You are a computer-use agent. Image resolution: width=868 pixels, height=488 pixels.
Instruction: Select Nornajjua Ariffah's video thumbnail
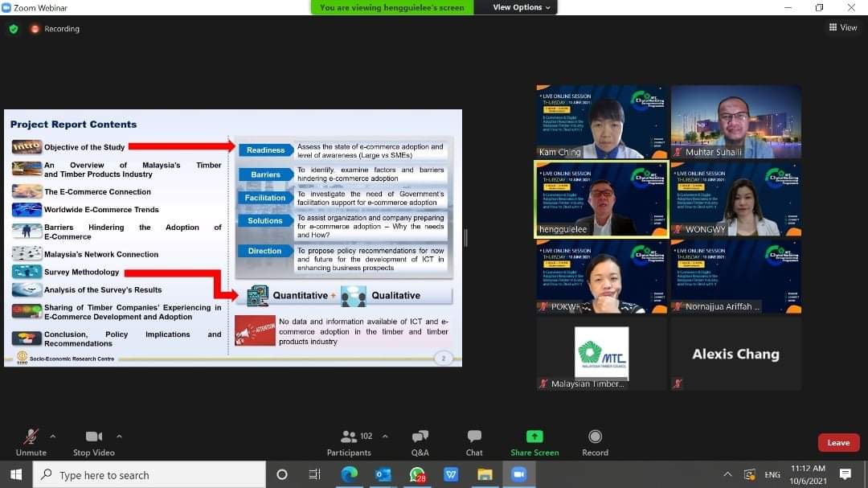pos(735,277)
